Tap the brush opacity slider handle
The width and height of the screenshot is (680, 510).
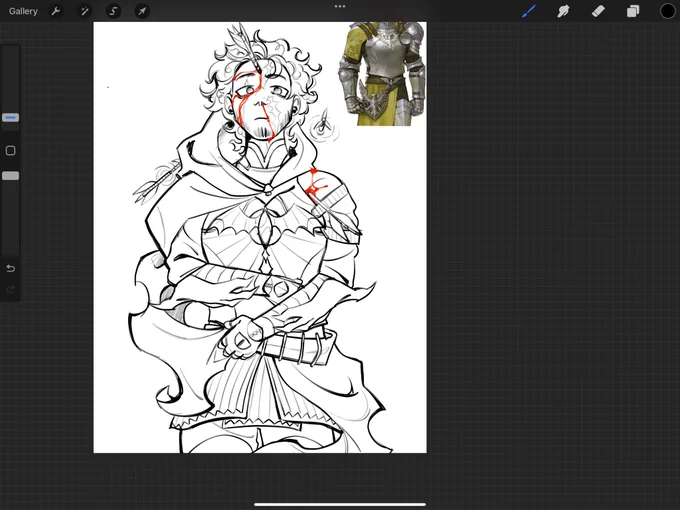pos(10,176)
